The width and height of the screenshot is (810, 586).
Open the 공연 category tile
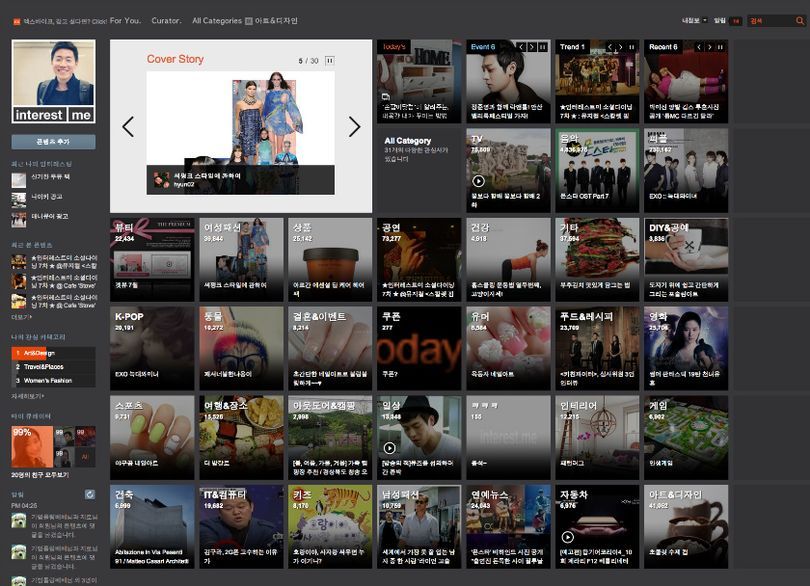coord(419,259)
